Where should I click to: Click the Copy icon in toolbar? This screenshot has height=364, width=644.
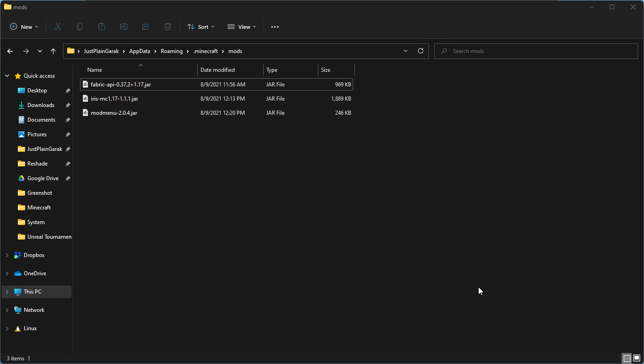point(80,27)
